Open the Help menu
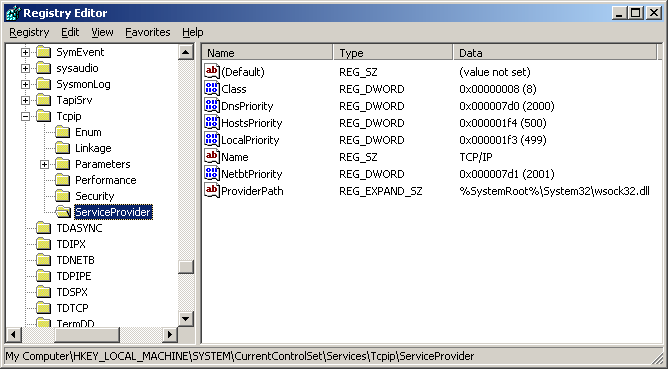This screenshot has width=668, height=369. click(x=193, y=32)
